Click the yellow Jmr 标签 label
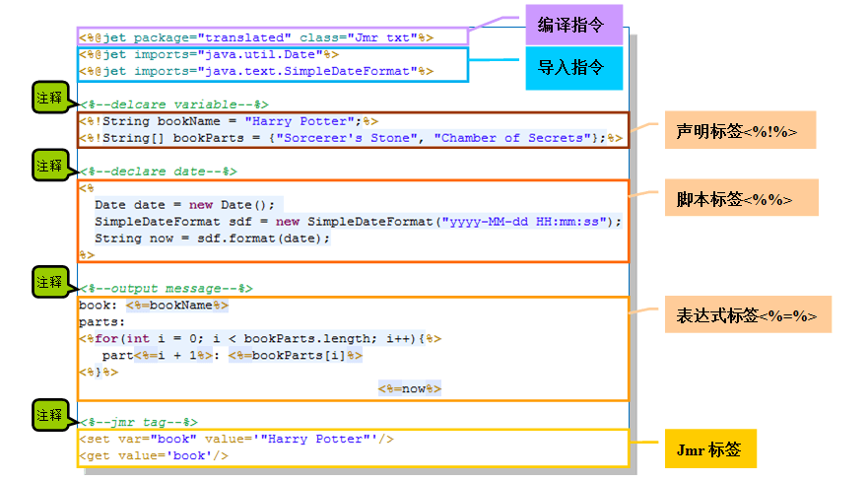 tap(707, 449)
